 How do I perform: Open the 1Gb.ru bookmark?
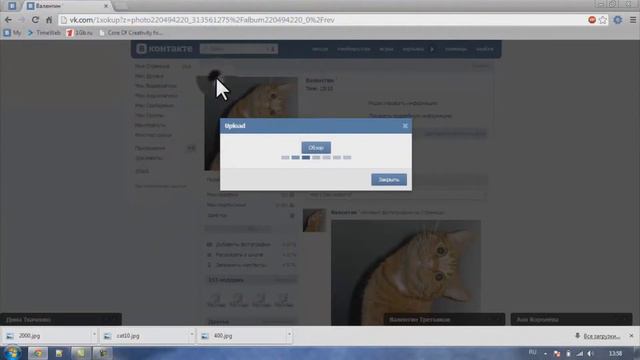coord(80,33)
